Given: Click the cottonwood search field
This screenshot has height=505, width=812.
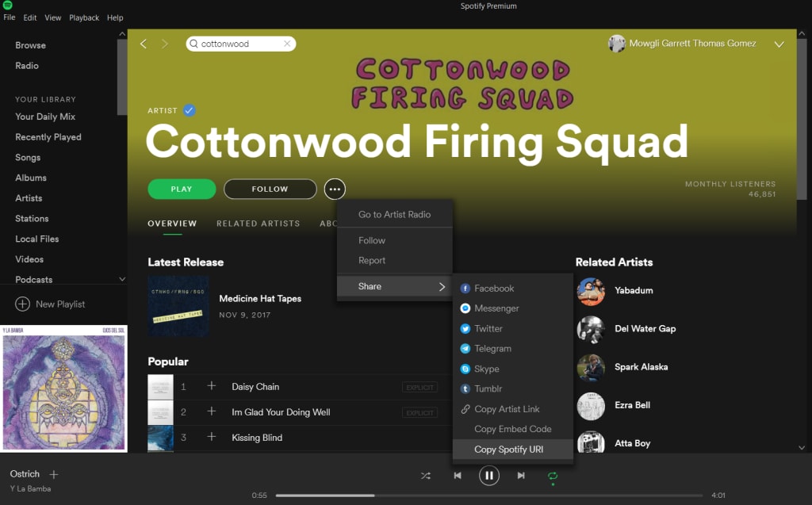Looking at the screenshot, I should tap(241, 44).
